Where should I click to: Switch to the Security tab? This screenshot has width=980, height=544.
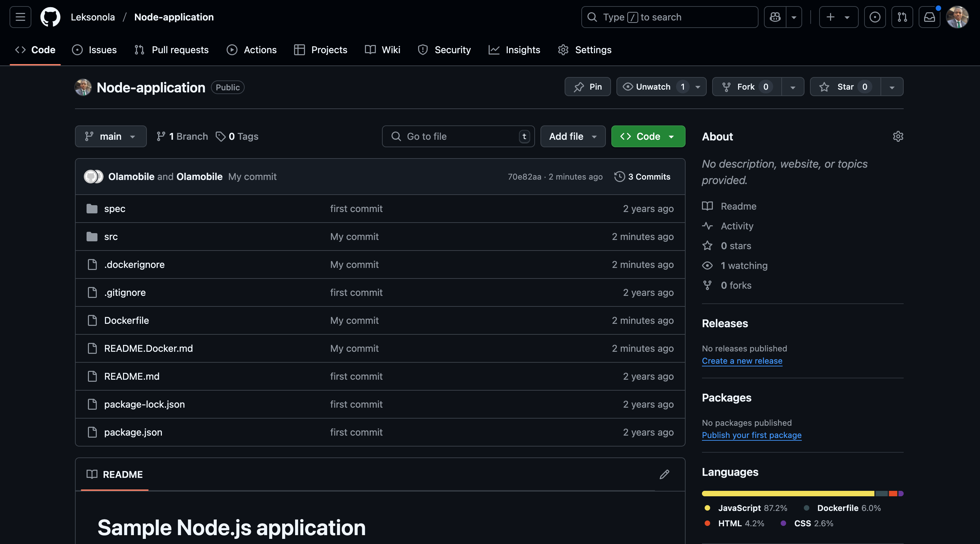point(444,50)
